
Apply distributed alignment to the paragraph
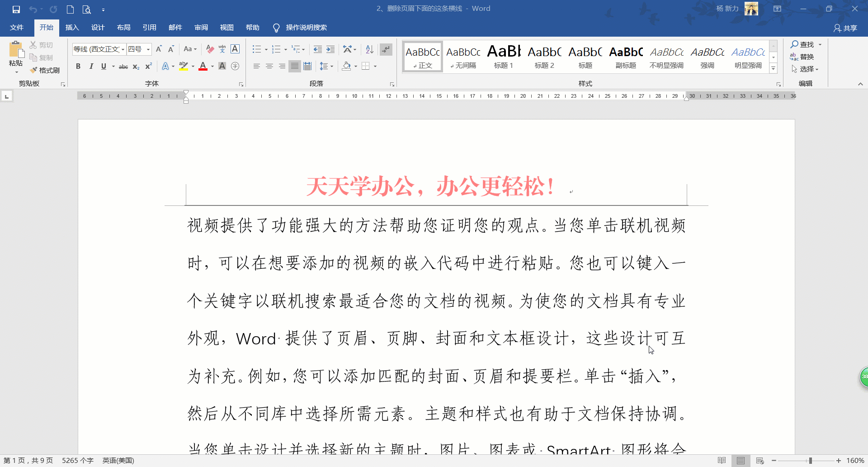click(x=307, y=66)
